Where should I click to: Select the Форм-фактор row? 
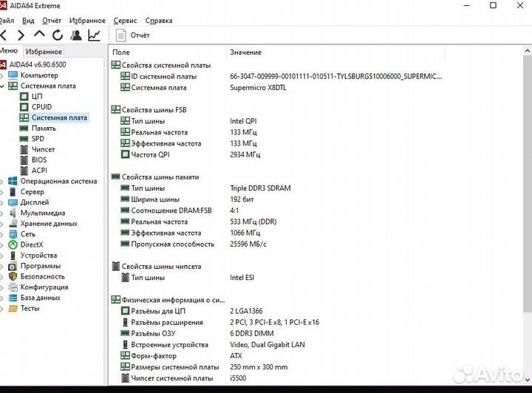[x=182, y=356]
